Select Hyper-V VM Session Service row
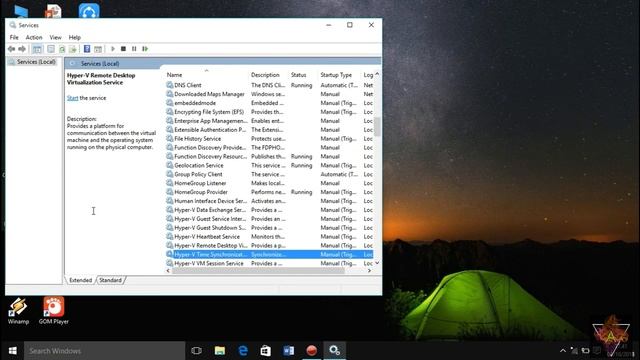Image resolution: width=640 pixels, height=360 pixels. click(269, 263)
